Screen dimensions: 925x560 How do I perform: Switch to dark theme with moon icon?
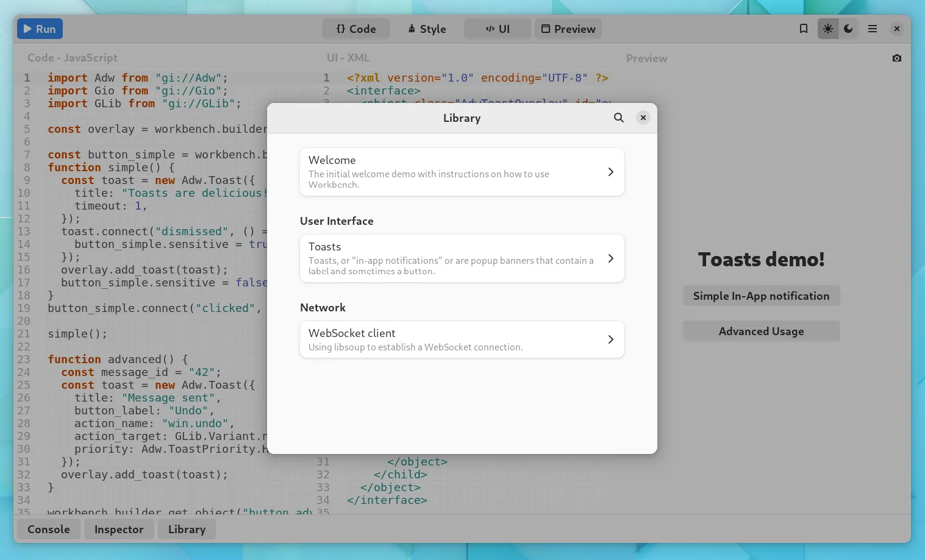click(848, 29)
